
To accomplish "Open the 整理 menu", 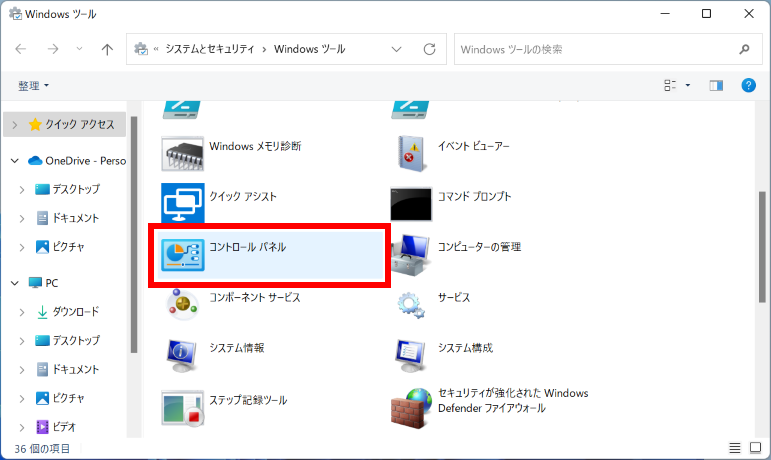I will tap(33, 86).
